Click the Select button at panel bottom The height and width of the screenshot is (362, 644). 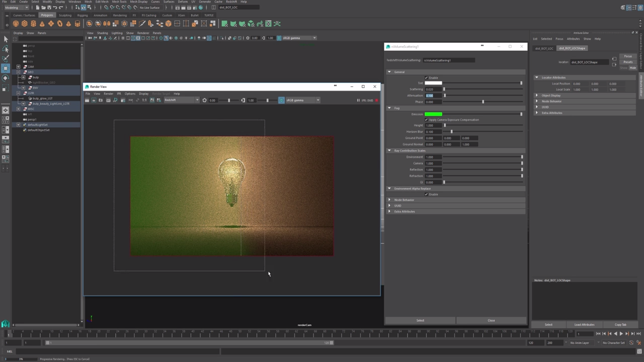[420, 320]
